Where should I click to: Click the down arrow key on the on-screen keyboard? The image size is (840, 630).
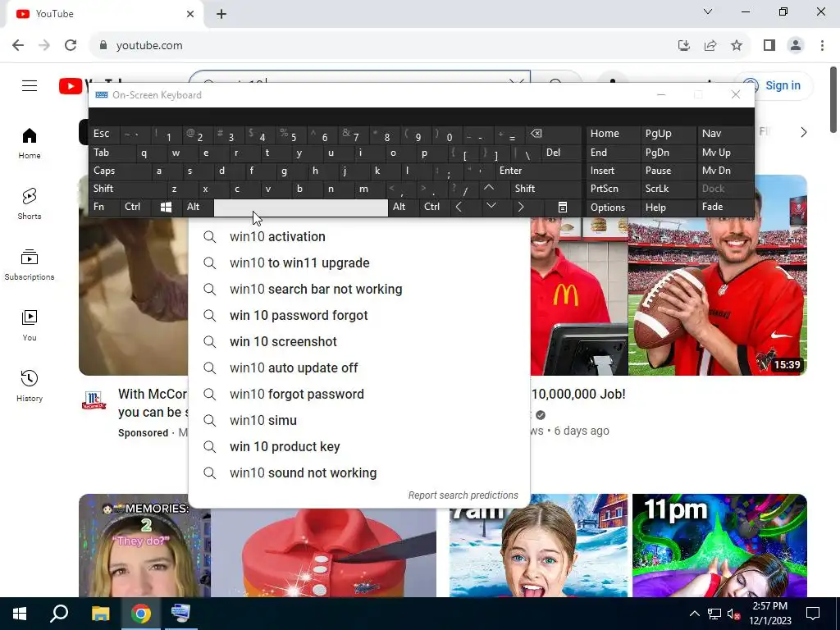(x=491, y=206)
